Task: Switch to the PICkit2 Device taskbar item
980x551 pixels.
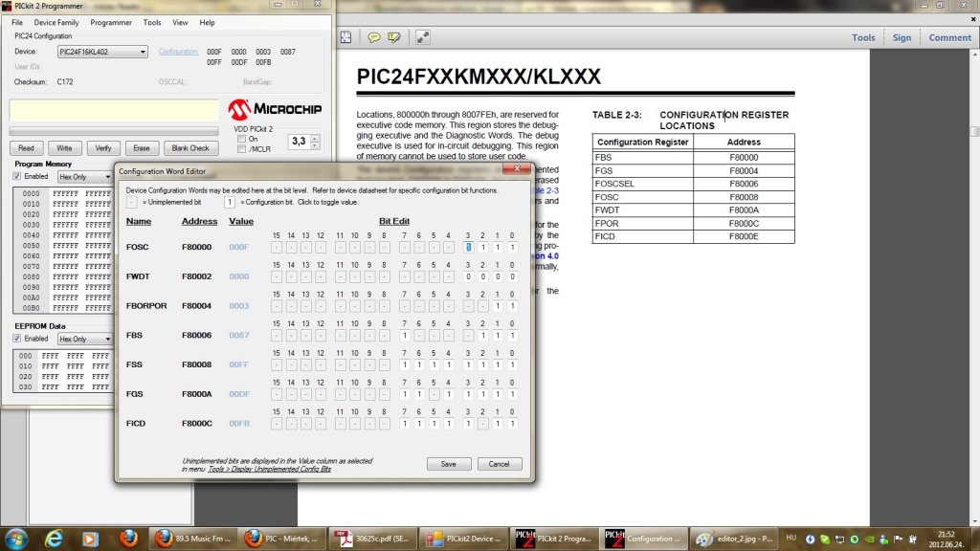Action: tap(463, 539)
